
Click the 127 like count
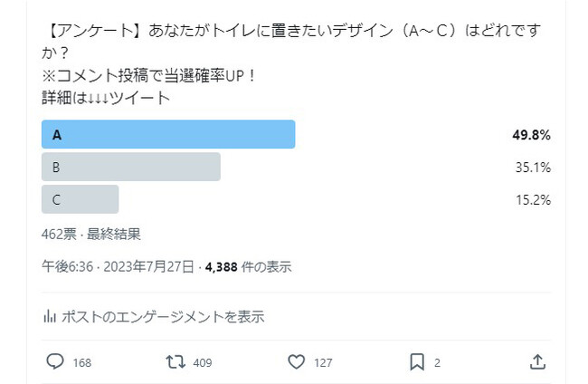tap(323, 363)
